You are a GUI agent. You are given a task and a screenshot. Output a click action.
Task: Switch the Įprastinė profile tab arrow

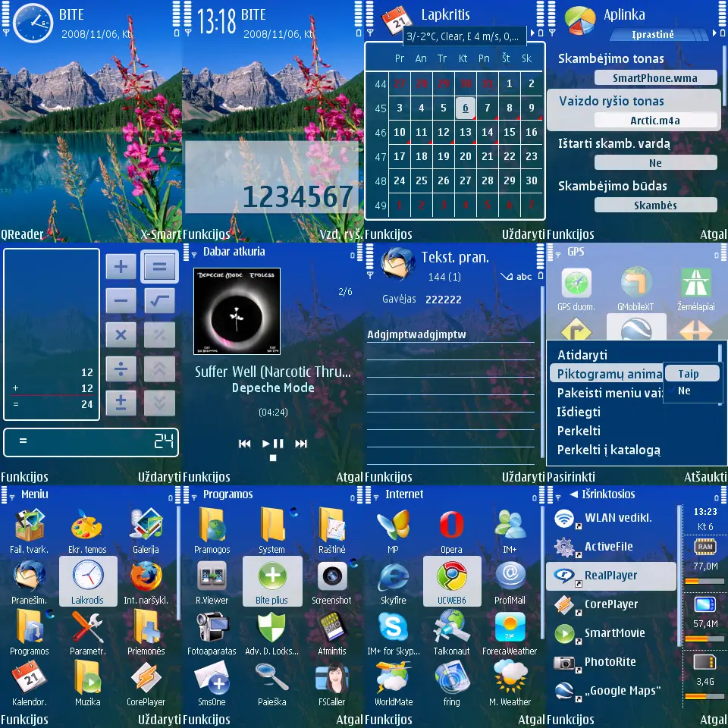pyautogui.click(x=714, y=33)
